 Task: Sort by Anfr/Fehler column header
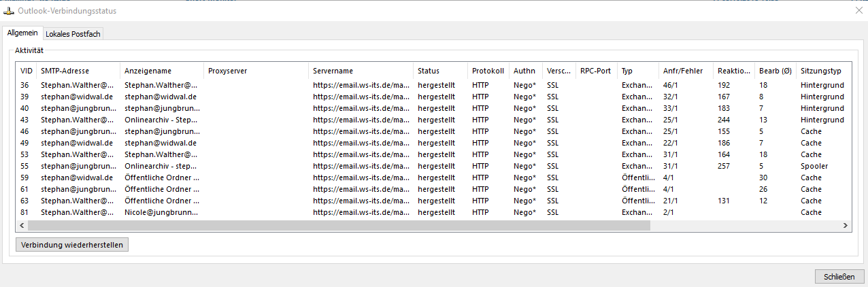coord(686,71)
